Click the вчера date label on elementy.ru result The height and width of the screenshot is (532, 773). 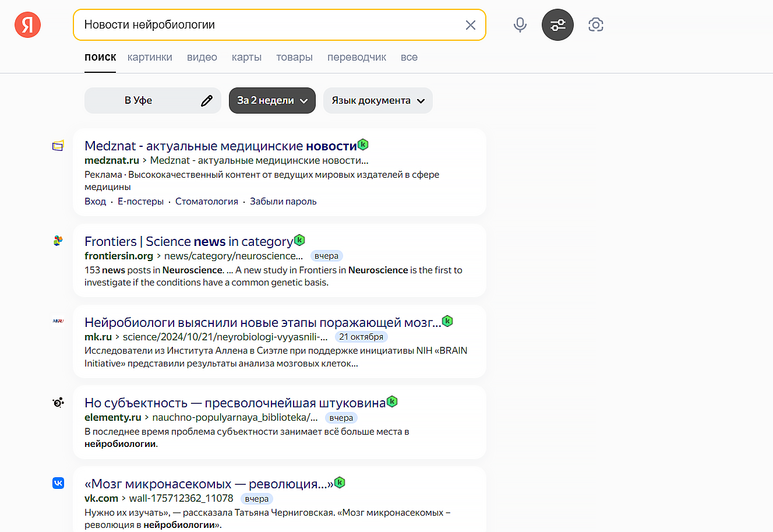pyautogui.click(x=341, y=418)
